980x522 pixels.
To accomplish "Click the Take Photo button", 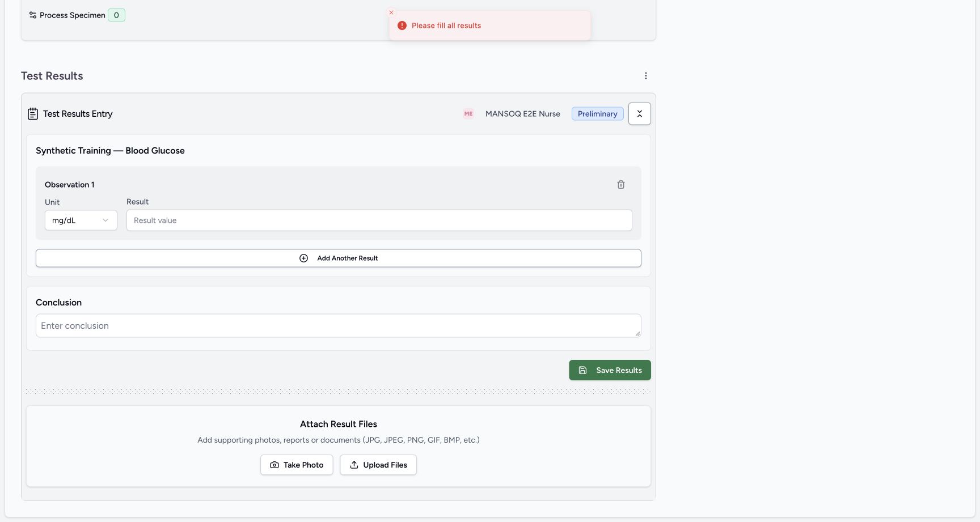I will pos(297,465).
